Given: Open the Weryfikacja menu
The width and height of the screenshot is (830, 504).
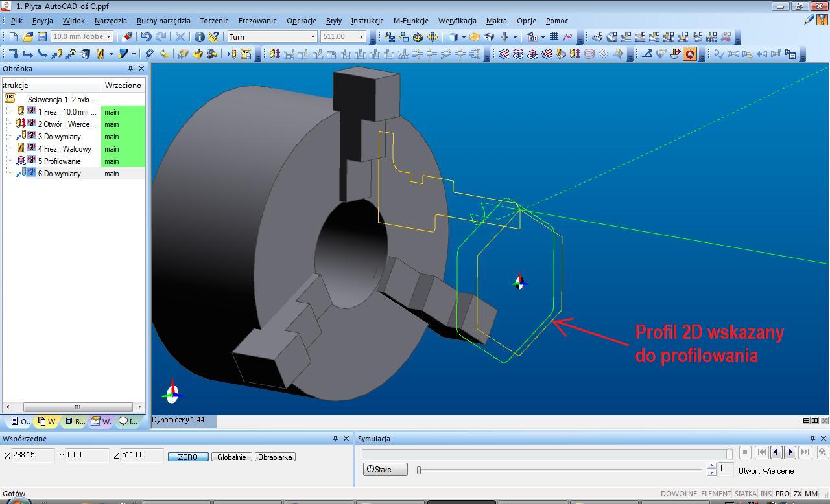Looking at the screenshot, I should pyautogui.click(x=457, y=21).
